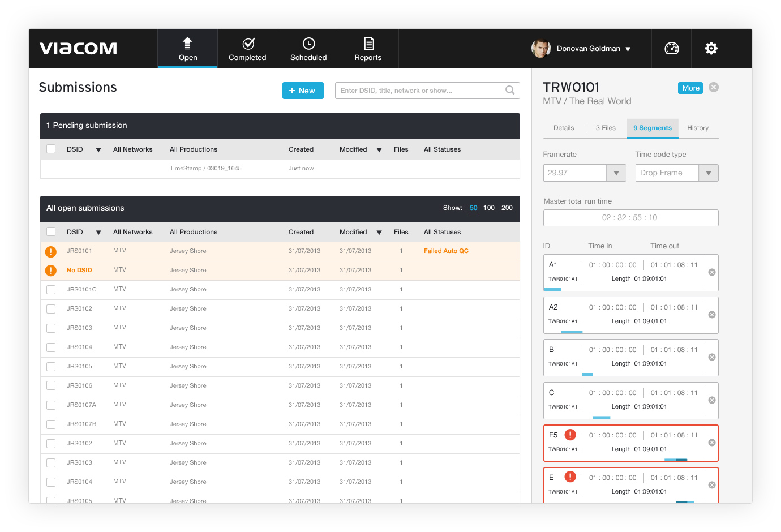Image resolution: width=781 pixels, height=532 pixels.
Task: Select the TimeStamp / 03019_1645 pending row
Action: coord(280,169)
